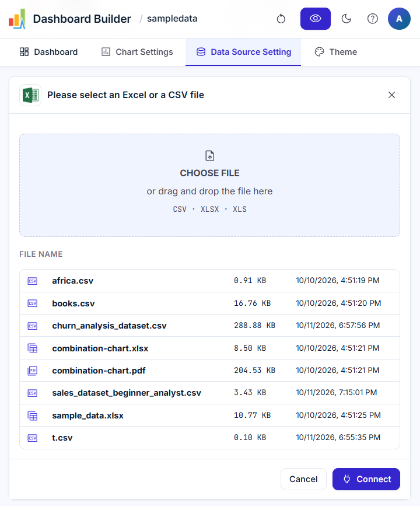Toggle preview mode with eye button

point(315,19)
